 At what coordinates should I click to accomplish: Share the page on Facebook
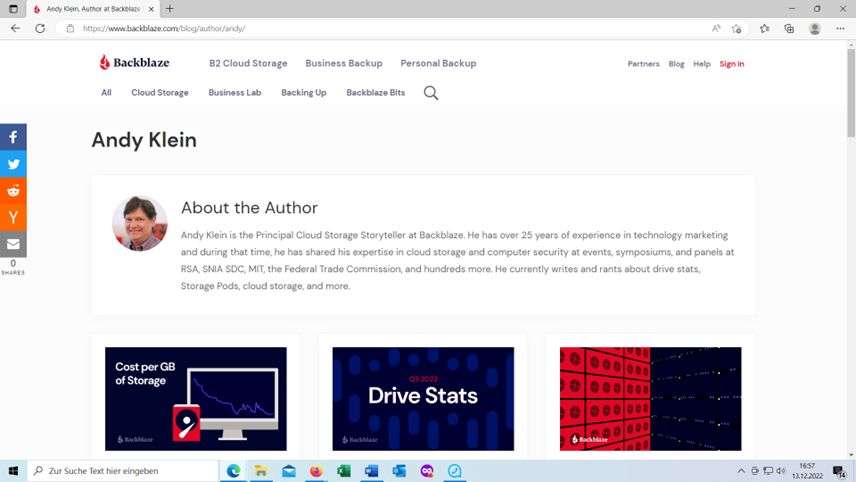pos(13,137)
